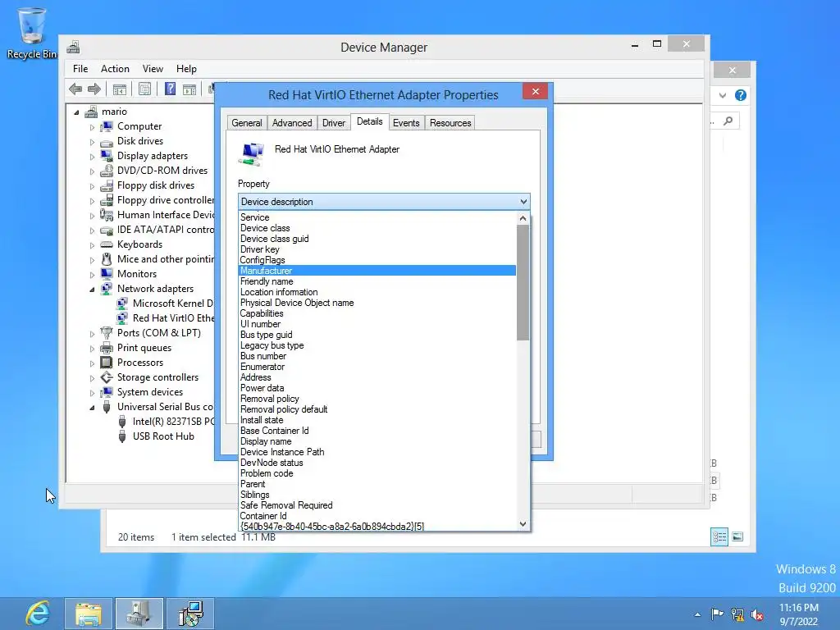Screen dimensions: 840x630
Task: Choose "Friendly name" option
Action: point(377,282)
